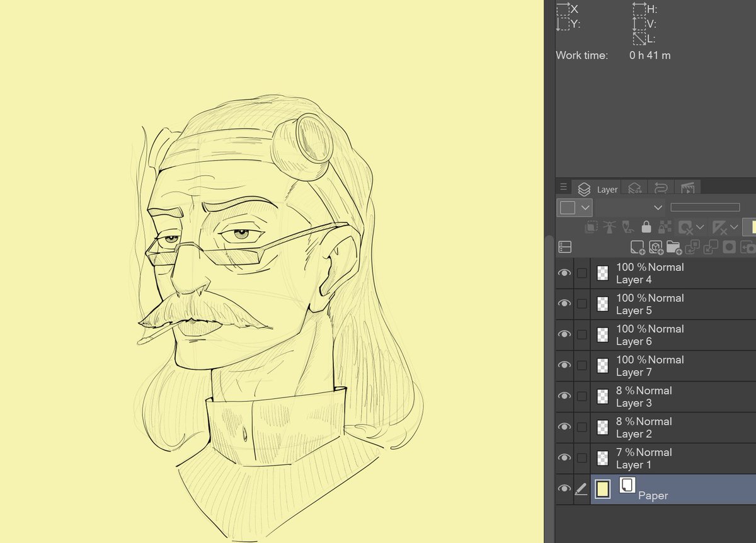Set as reference layer via lighthouse icon

[x=610, y=227]
